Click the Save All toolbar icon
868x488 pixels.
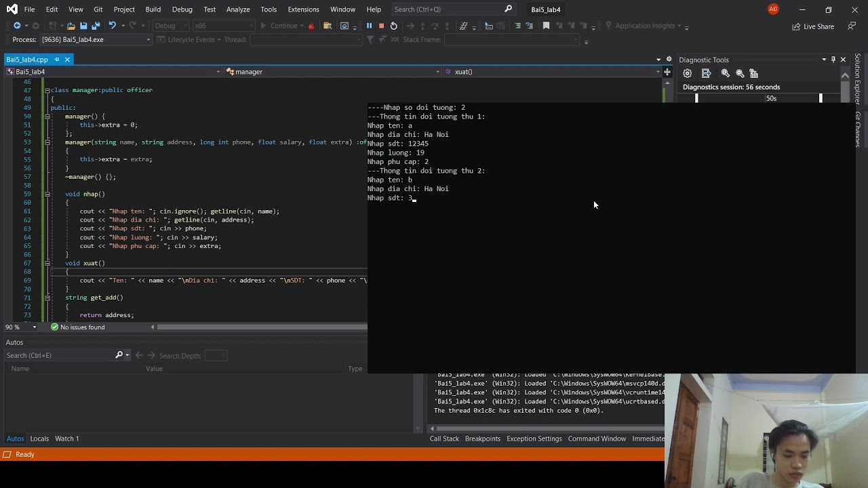(96, 26)
